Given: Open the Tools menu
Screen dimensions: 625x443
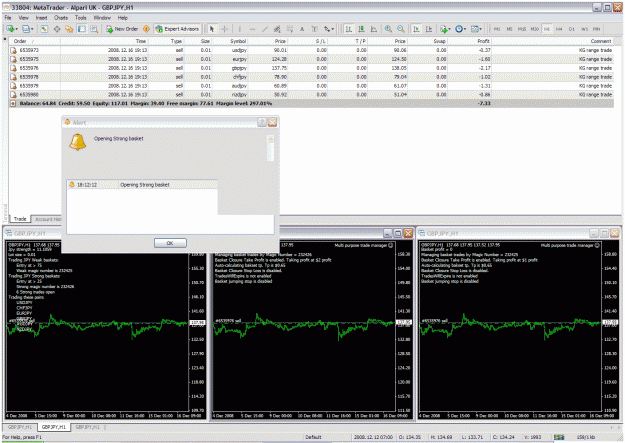Looking at the screenshot, I should [x=81, y=18].
